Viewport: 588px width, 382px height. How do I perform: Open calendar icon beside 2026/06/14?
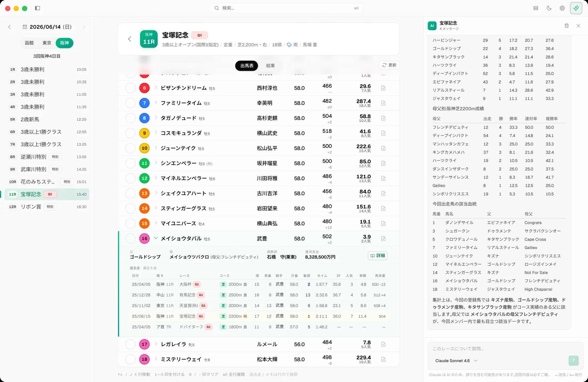(25, 27)
